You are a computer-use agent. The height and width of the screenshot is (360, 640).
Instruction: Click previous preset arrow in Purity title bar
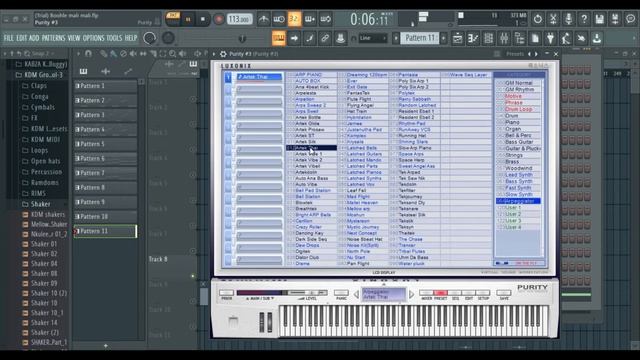pos(529,54)
